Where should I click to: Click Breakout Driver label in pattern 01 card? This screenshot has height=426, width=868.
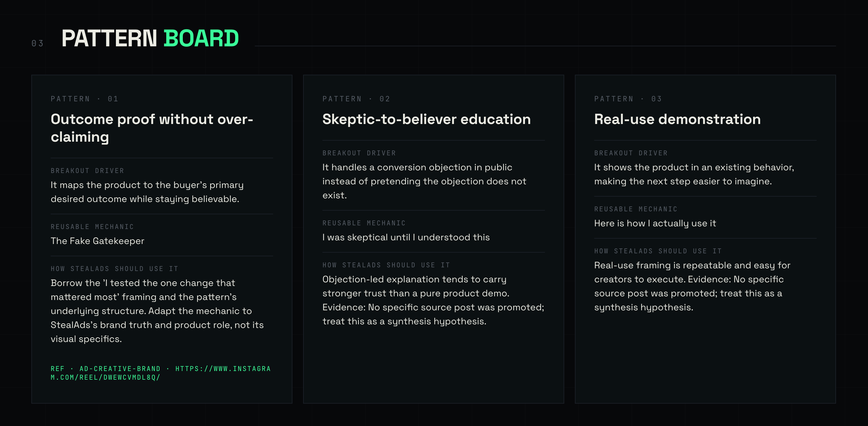[x=87, y=171]
